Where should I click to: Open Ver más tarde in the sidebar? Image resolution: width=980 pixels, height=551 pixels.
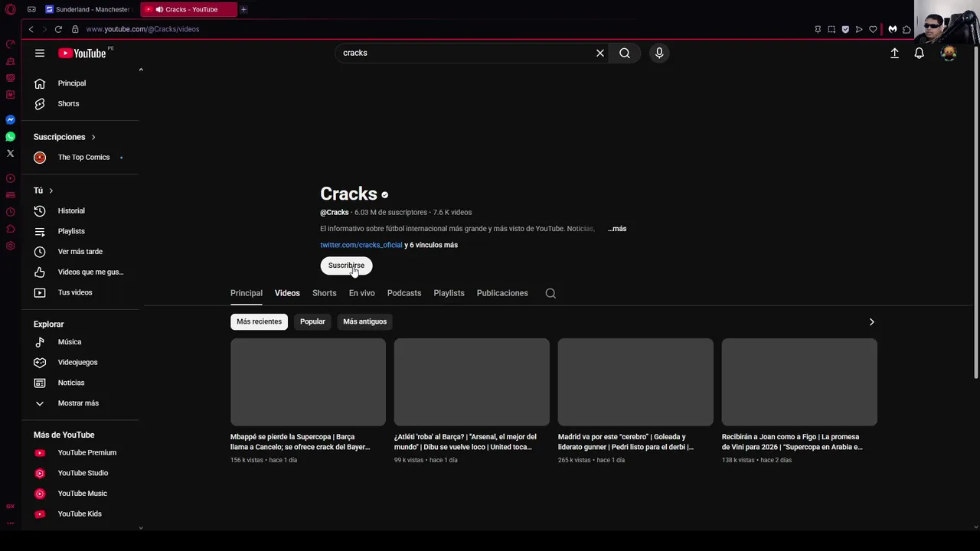[78, 252]
